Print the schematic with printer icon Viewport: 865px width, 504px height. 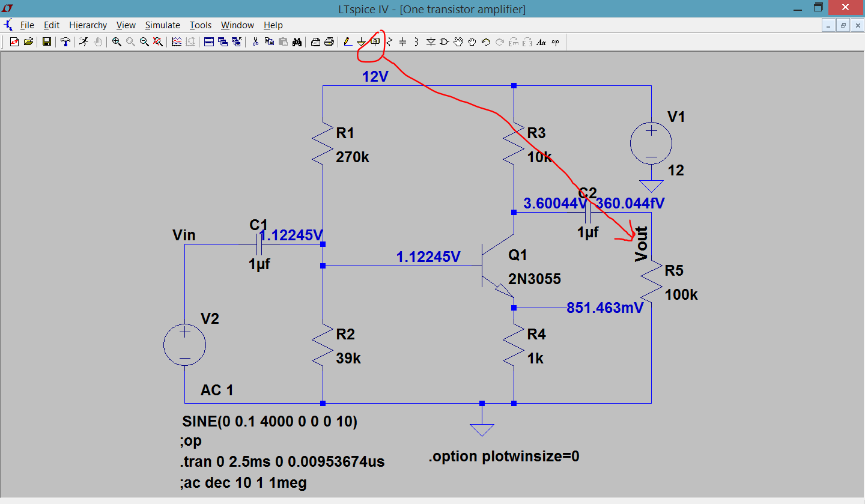coord(329,42)
